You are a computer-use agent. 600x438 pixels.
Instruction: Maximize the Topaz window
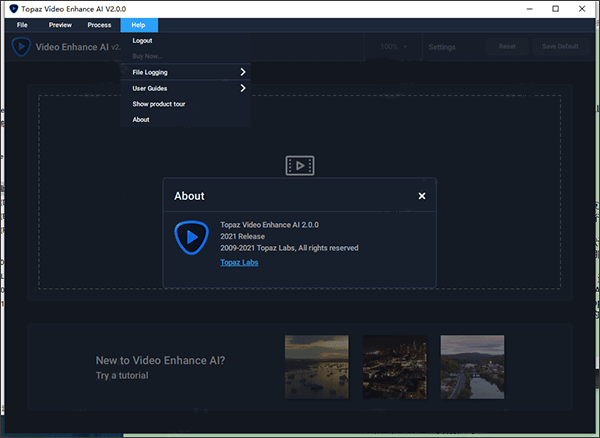pyautogui.click(x=556, y=9)
